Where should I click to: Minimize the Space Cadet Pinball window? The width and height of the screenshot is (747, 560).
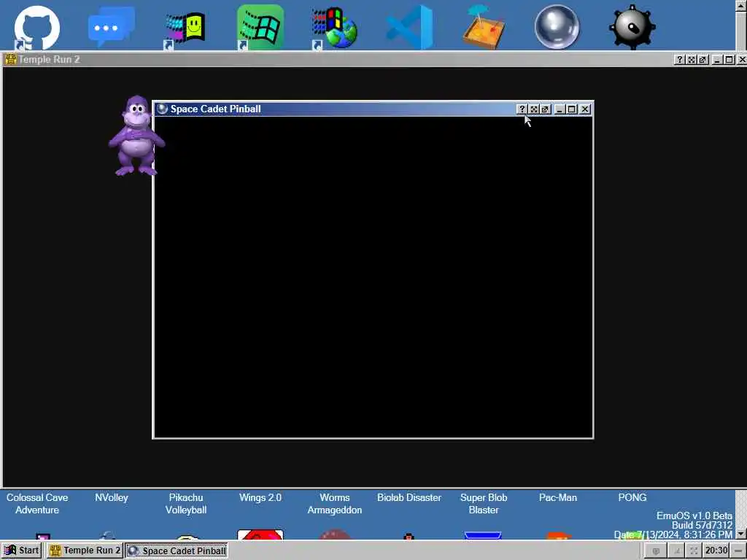click(x=560, y=109)
